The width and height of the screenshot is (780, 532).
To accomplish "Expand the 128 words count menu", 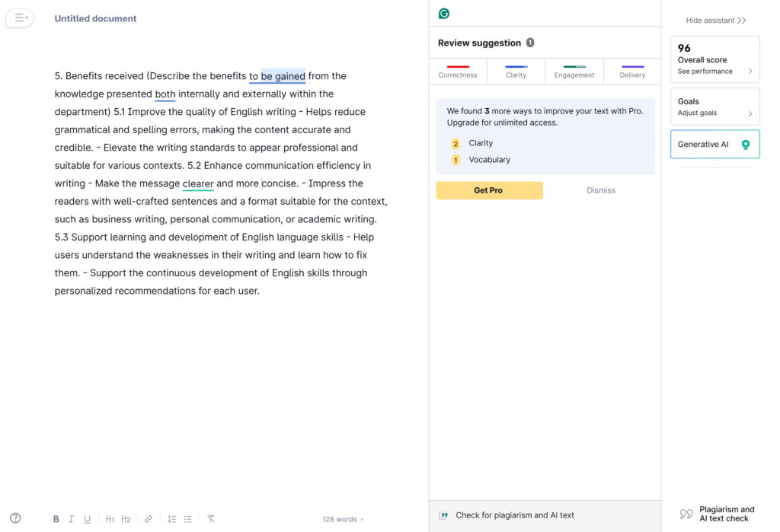I will pyautogui.click(x=343, y=519).
